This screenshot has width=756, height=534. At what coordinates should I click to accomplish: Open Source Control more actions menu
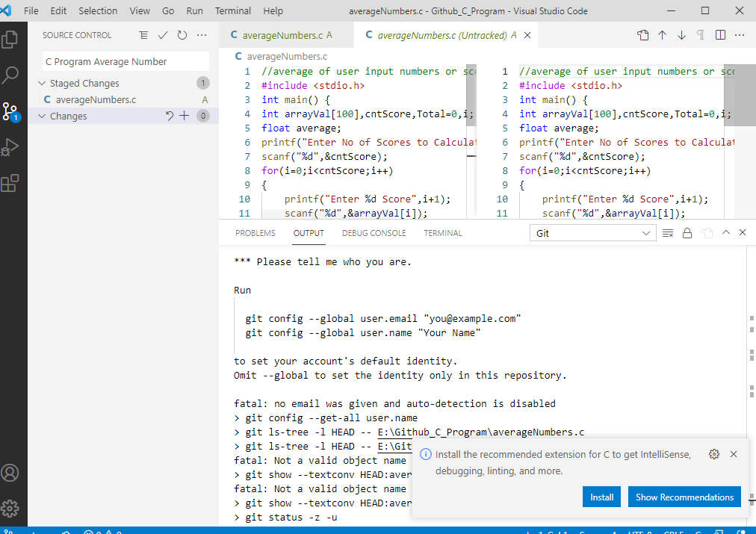(x=202, y=35)
